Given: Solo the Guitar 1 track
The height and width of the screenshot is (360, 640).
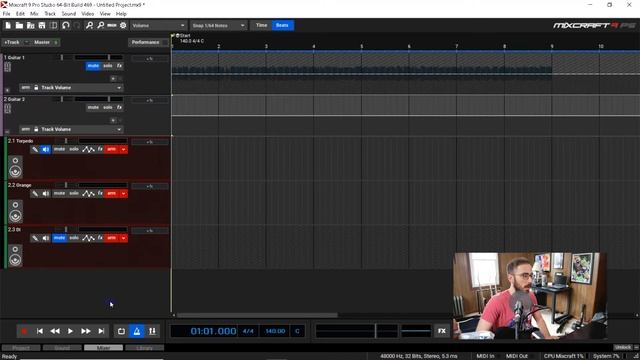Looking at the screenshot, I should (x=108, y=66).
